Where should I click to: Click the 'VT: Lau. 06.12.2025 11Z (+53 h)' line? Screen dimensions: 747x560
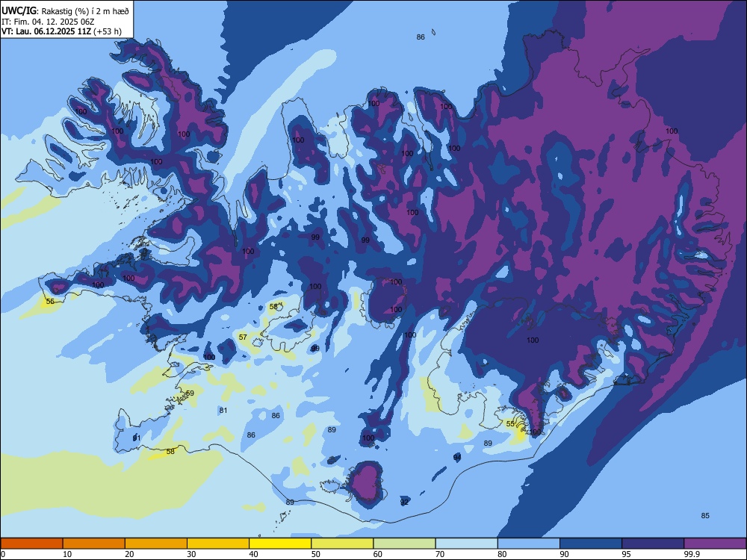(61, 31)
